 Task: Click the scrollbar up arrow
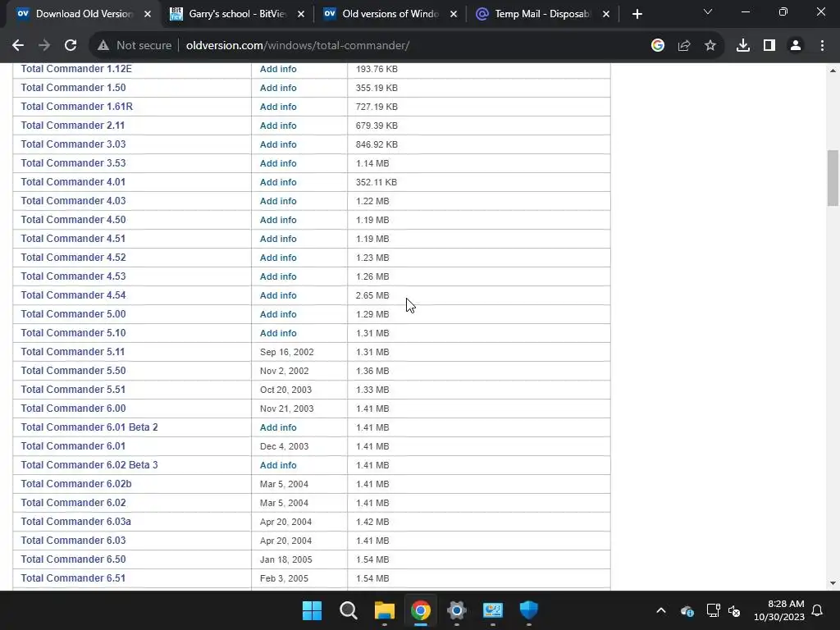click(x=833, y=71)
